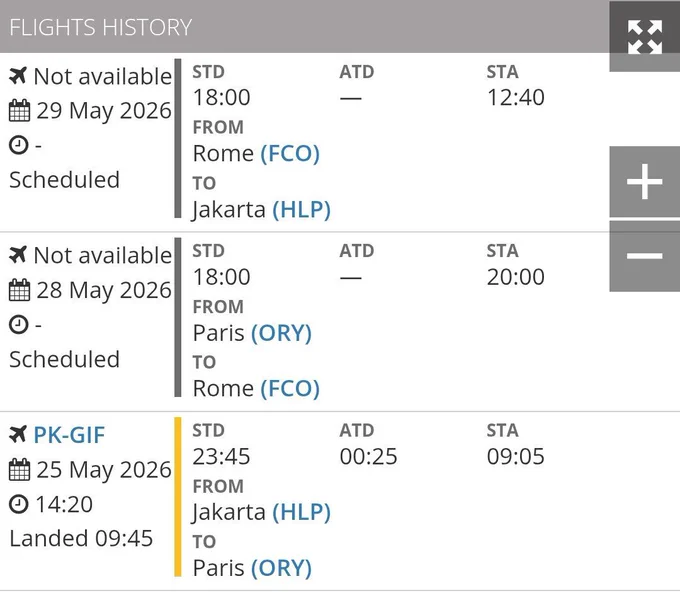
Task: Open HLP airport link in 25 May departure
Action: 301,512
